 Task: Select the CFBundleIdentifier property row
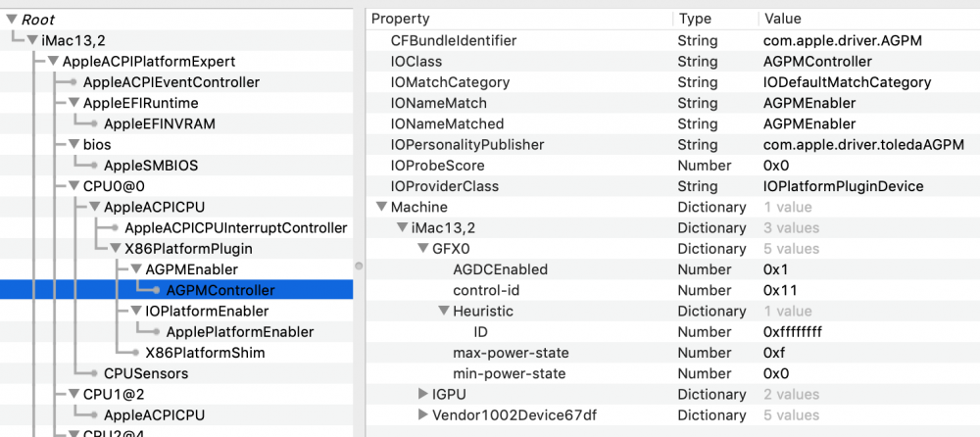(672, 40)
